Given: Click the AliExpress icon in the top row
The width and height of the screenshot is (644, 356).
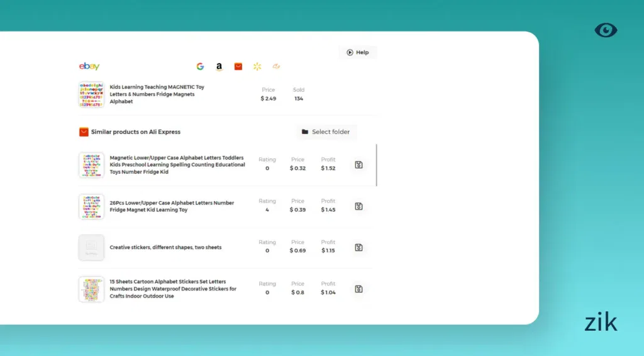Looking at the screenshot, I should point(238,67).
